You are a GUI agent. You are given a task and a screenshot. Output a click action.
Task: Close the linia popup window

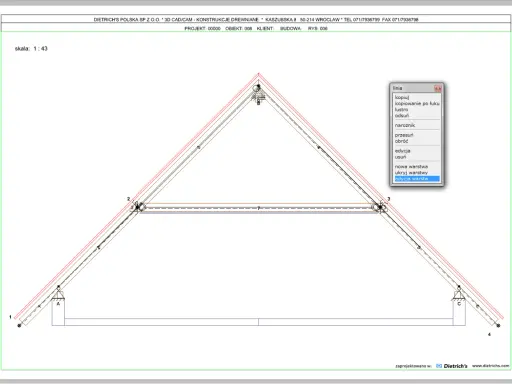tap(438, 88)
